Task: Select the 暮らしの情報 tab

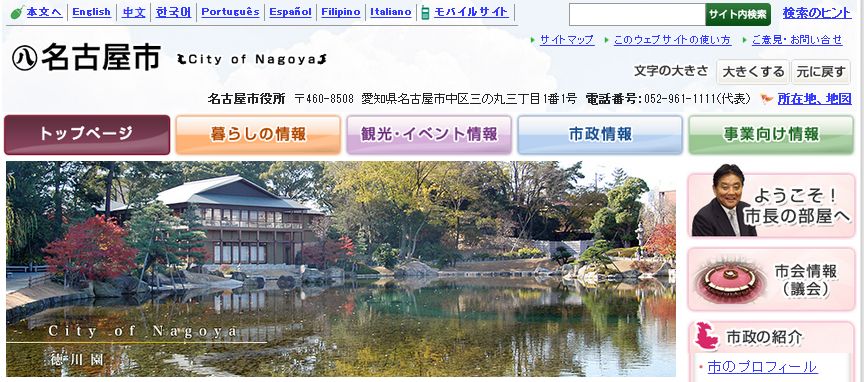Action: click(258, 135)
